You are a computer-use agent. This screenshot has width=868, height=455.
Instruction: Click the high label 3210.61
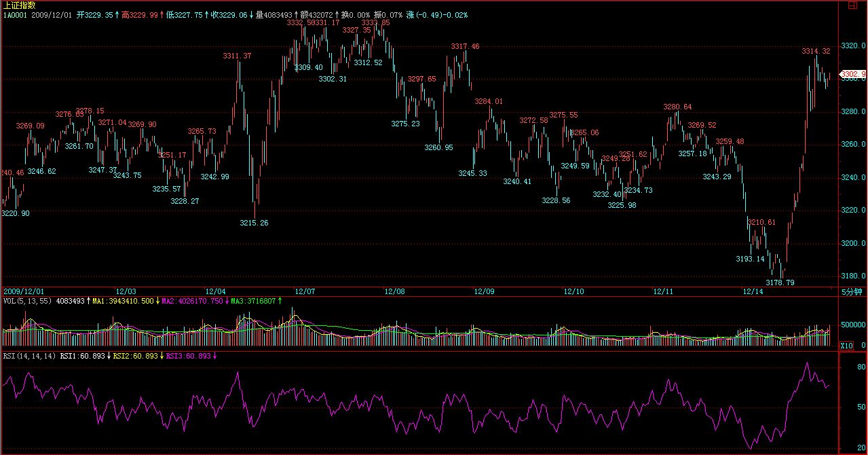tap(761, 222)
